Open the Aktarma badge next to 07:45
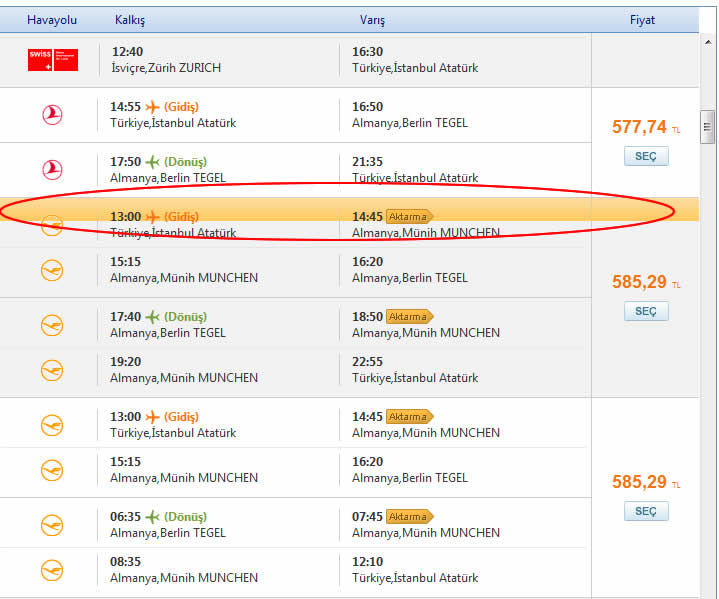The height and width of the screenshot is (599, 719). [408, 516]
